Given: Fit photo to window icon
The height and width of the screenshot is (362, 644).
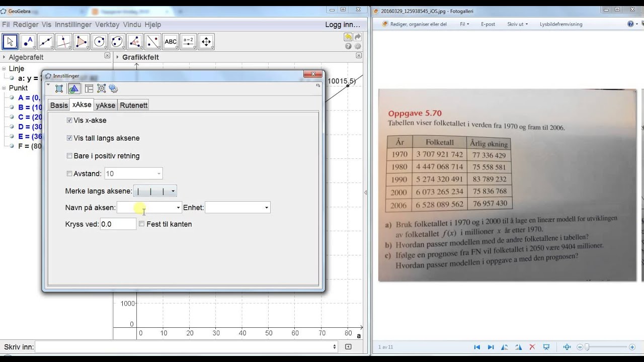Looking at the screenshot, I should [567, 347].
